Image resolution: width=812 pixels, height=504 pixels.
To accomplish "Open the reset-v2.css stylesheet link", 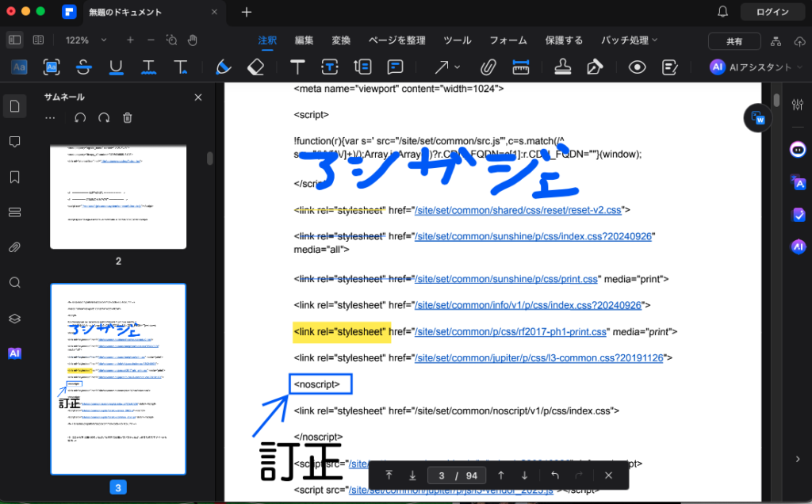I will (518, 210).
